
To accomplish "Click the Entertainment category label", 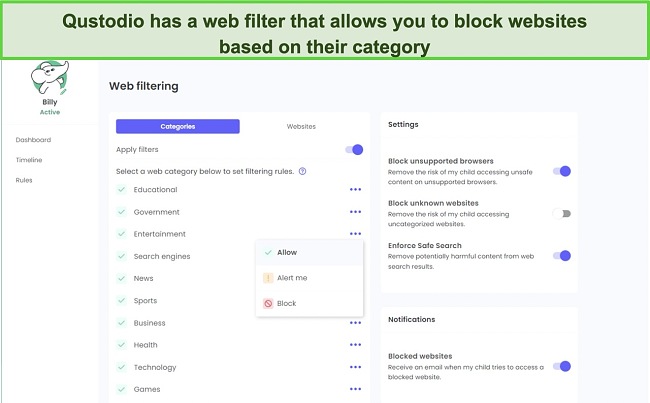I will (160, 234).
